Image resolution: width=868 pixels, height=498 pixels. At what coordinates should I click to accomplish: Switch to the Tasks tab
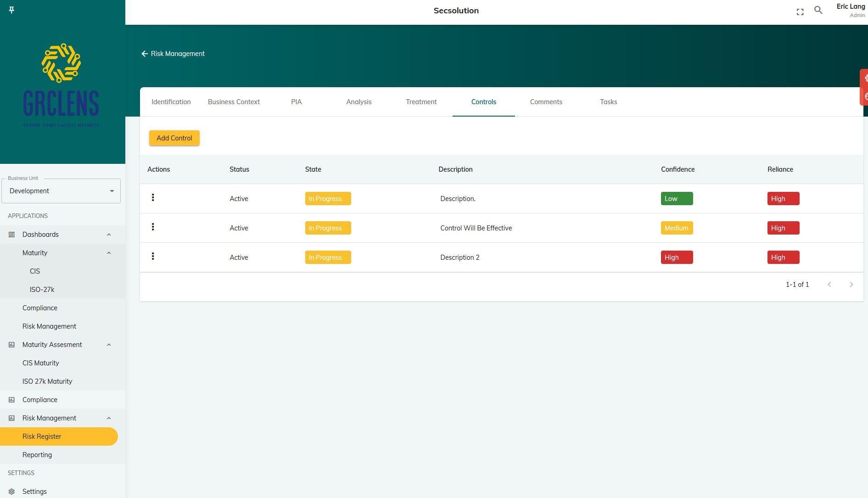pos(609,102)
